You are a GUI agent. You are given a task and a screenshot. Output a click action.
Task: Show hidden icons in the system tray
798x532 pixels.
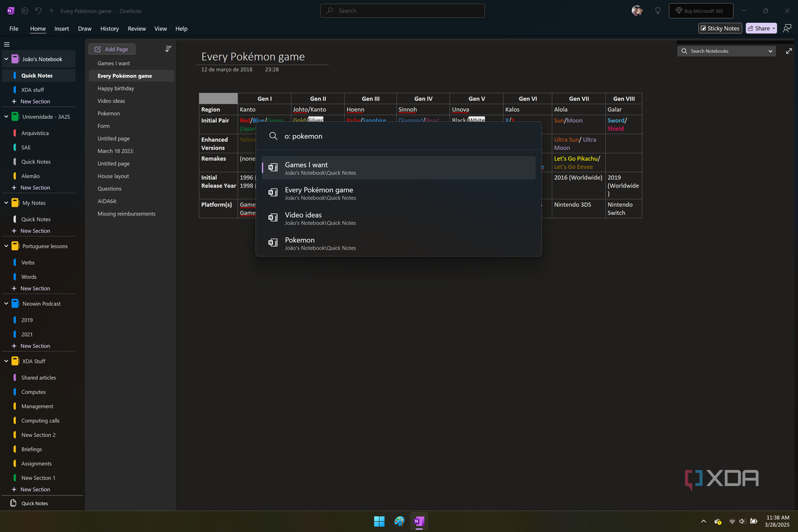pyautogui.click(x=703, y=521)
